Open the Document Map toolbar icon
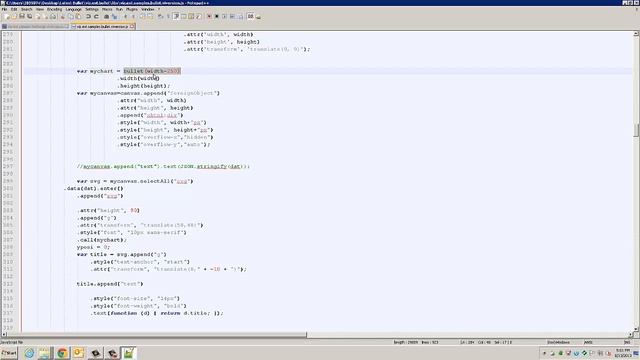This screenshot has width=640, height=360. (191, 16)
